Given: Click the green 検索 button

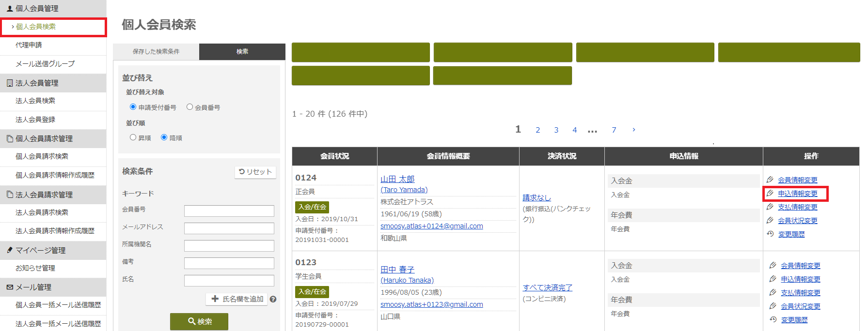Looking at the screenshot, I should 199,321.
